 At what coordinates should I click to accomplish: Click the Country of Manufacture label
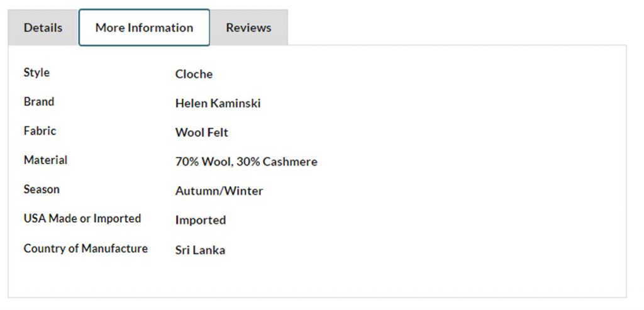click(x=86, y=248)
